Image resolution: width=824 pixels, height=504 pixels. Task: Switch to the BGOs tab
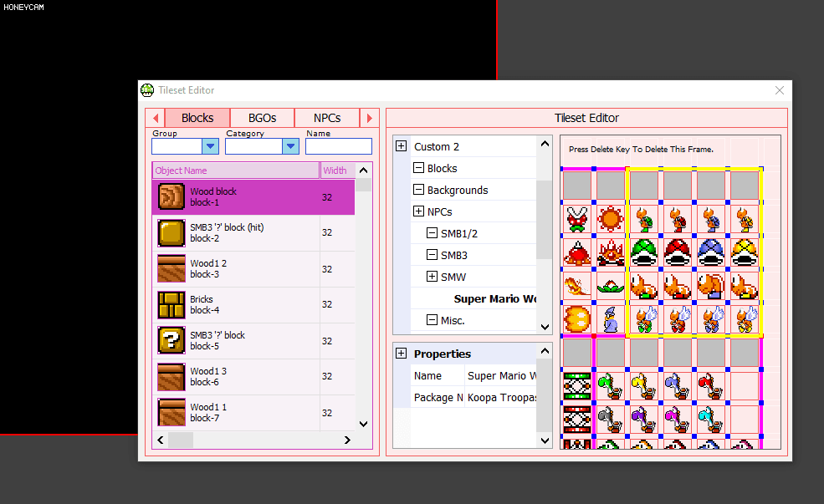tap(262, 118)
